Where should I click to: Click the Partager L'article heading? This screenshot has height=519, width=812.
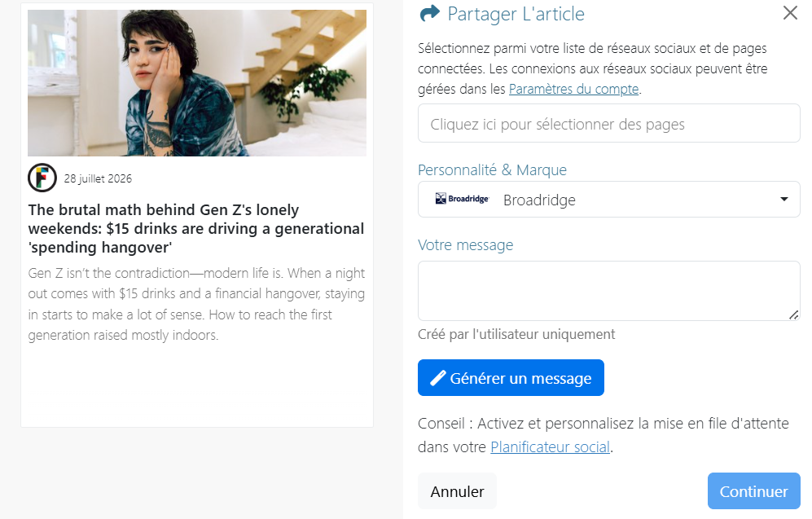[516, 14]
